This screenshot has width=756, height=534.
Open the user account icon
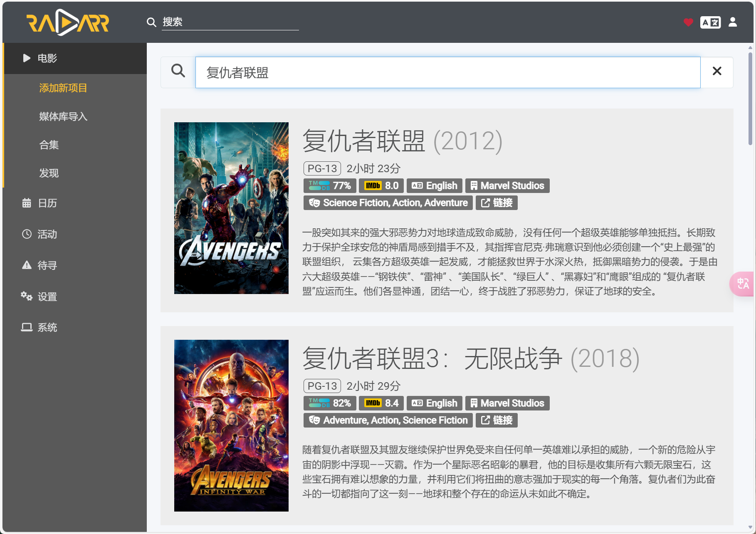click(x=733, y=22)
